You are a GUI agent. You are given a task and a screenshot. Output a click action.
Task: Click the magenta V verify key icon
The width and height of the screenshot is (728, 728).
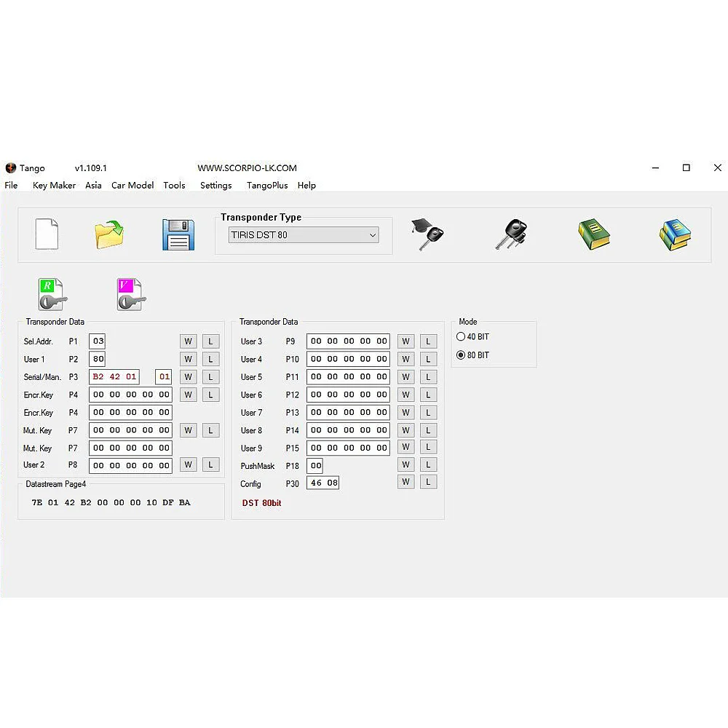(131, 294)
